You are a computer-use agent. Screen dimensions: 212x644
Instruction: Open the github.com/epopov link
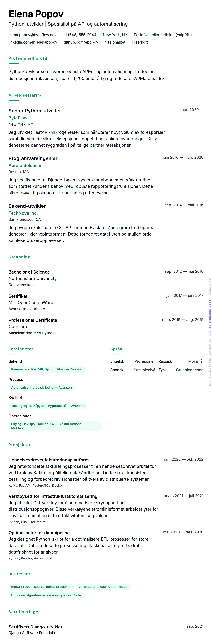pyautogui.click(x=81, y=42)
